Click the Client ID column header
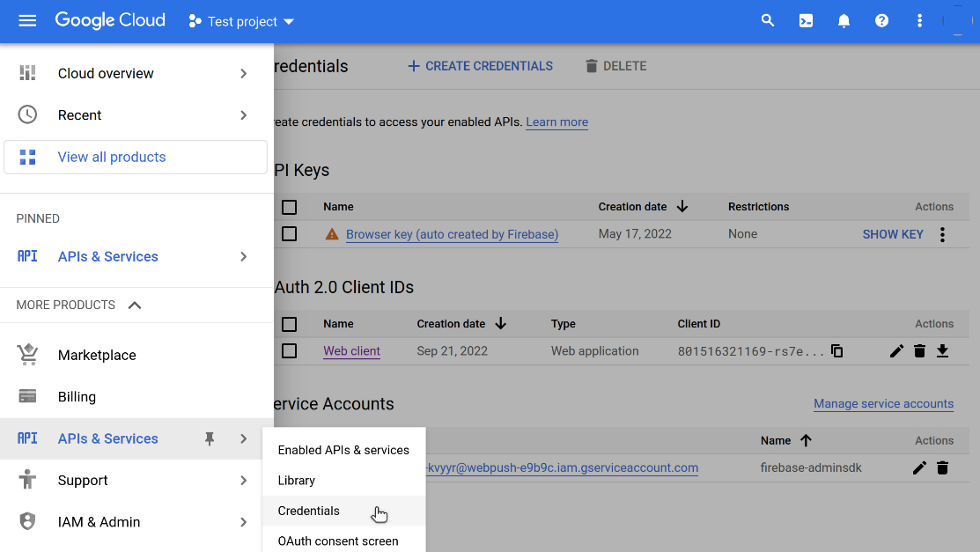 tap(699, 324)
